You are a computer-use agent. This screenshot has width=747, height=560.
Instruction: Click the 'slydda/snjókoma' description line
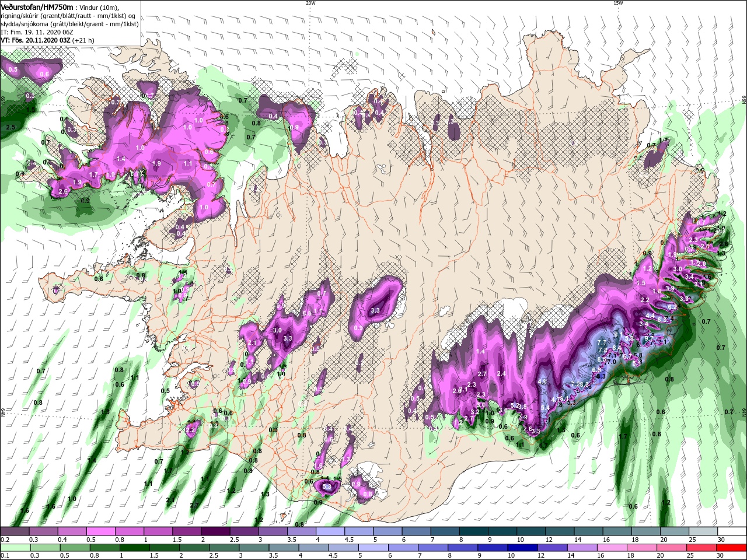(69, 24)
